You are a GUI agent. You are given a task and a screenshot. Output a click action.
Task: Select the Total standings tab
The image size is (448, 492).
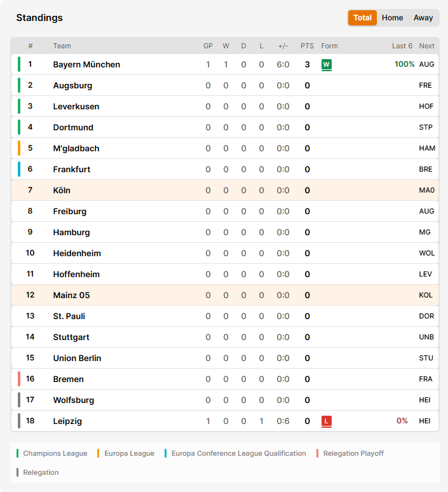click(362, 18)
